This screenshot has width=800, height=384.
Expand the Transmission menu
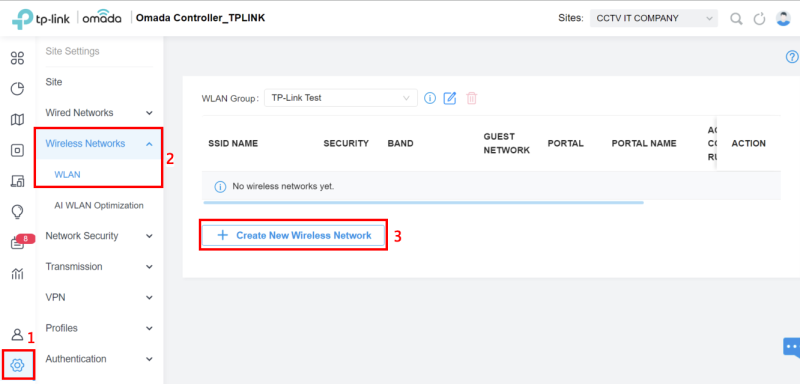point(99,267)
